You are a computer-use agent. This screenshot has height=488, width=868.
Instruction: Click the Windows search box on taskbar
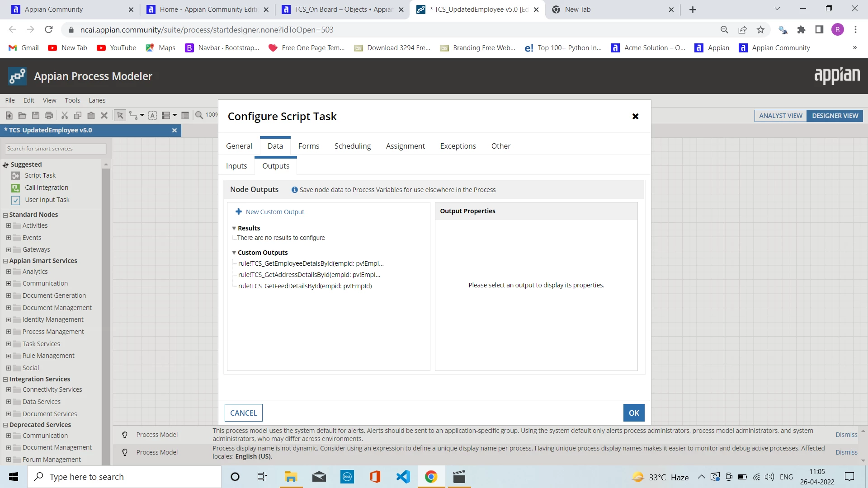pyautogui.click(x=124, y=477)
